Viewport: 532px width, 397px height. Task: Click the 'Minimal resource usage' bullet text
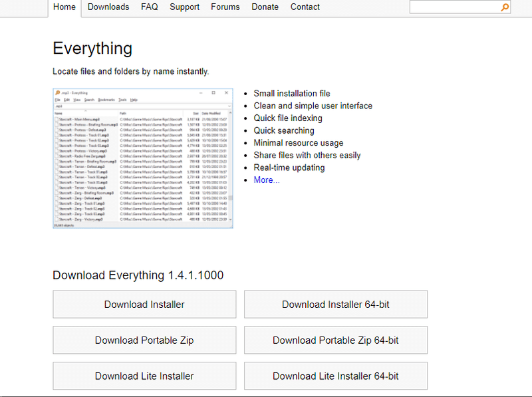point(299,143)
